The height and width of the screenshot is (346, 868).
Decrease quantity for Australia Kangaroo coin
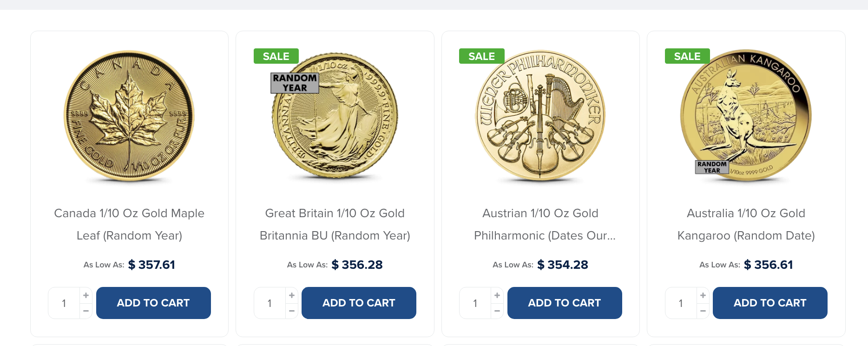coord(703,311)
